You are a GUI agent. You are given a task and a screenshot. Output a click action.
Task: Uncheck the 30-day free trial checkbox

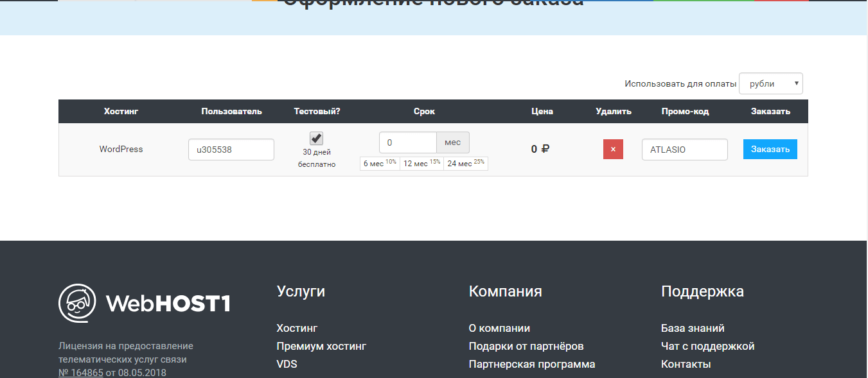click(317, 138)
